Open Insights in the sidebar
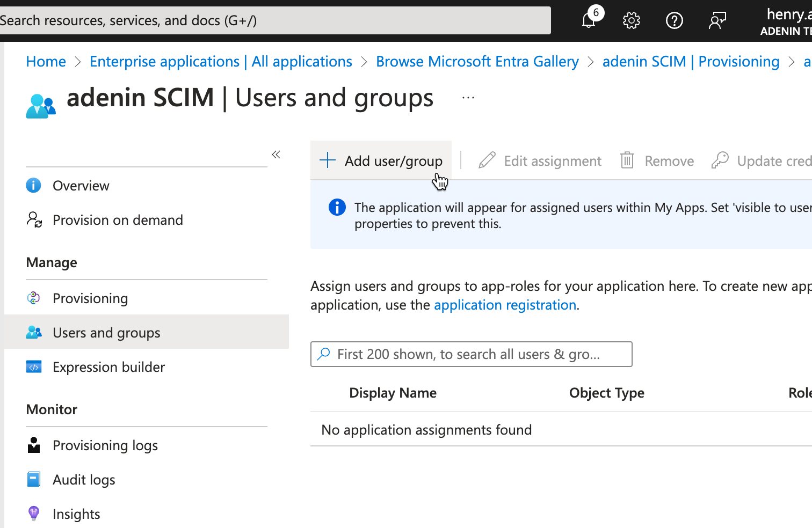The width and height of the screenshot is (812, 528). (76, 514)
